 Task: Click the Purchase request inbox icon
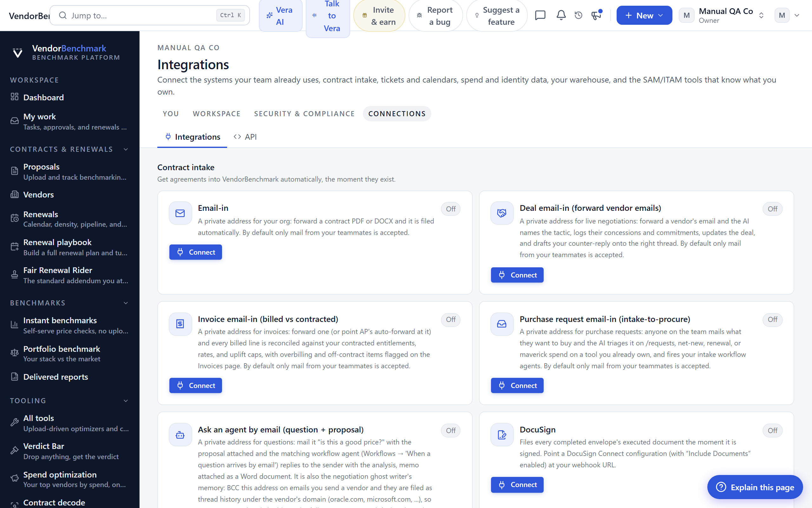coord(501,324)
